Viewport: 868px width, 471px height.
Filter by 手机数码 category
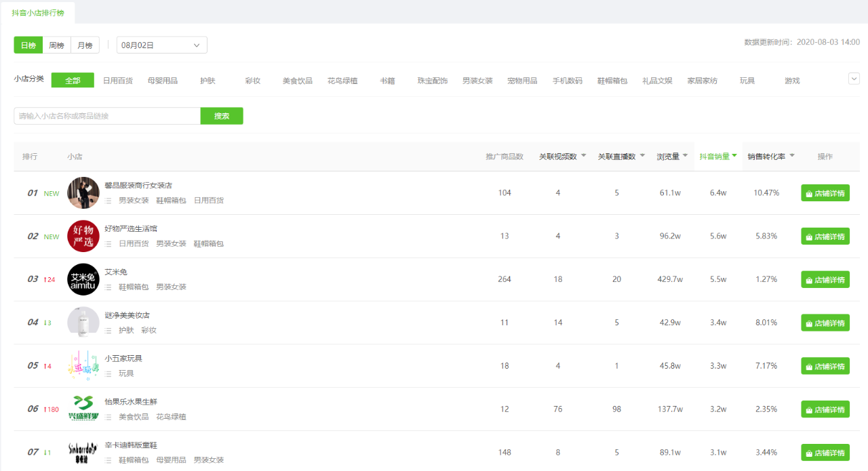pos(568,81)
